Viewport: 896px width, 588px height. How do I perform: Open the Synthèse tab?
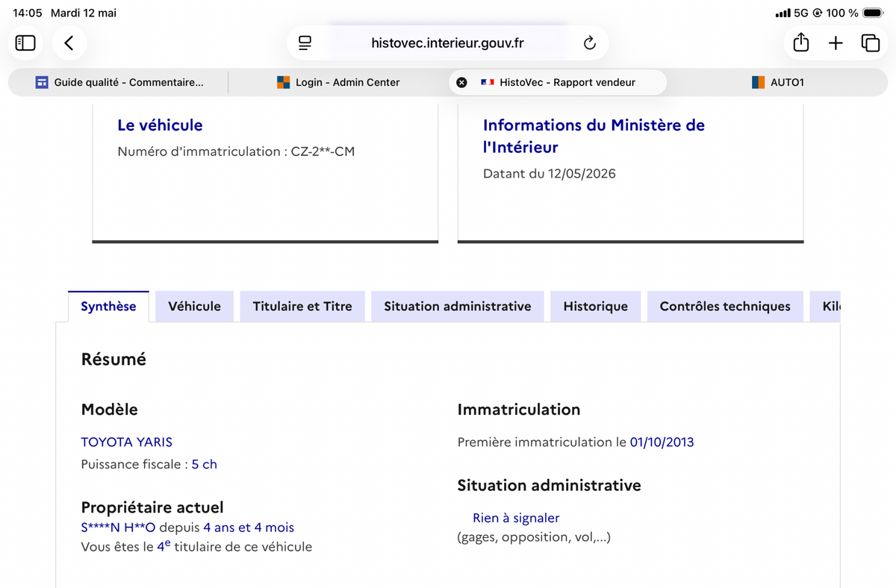[x=109, y=306]
